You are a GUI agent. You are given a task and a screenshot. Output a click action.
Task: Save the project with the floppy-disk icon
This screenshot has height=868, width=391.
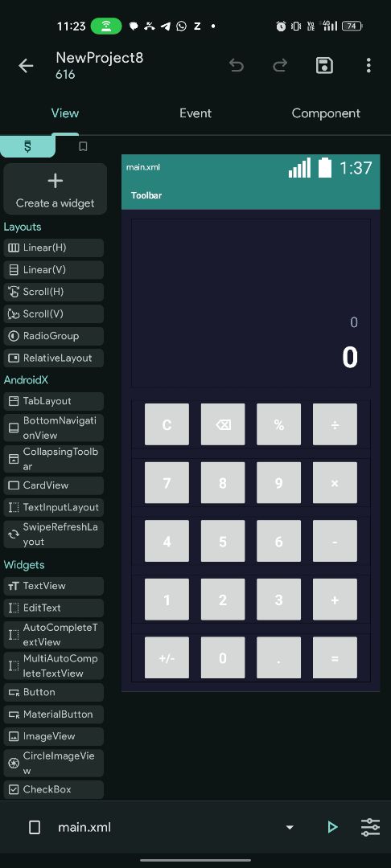(324, 66)
